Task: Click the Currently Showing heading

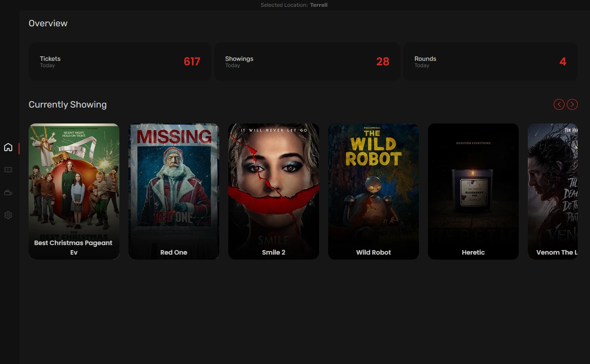Action: point(68,105)
